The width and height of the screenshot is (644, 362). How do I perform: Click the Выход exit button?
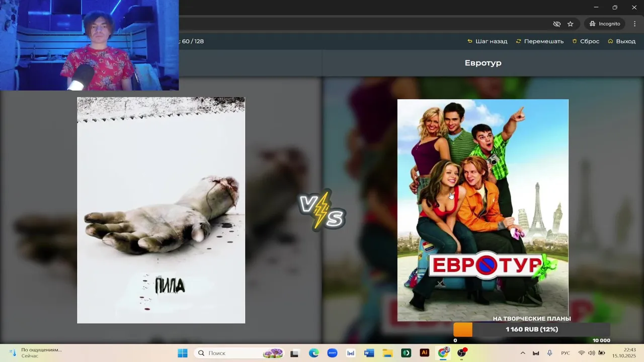pyautogui.click(x=622, y=41)
